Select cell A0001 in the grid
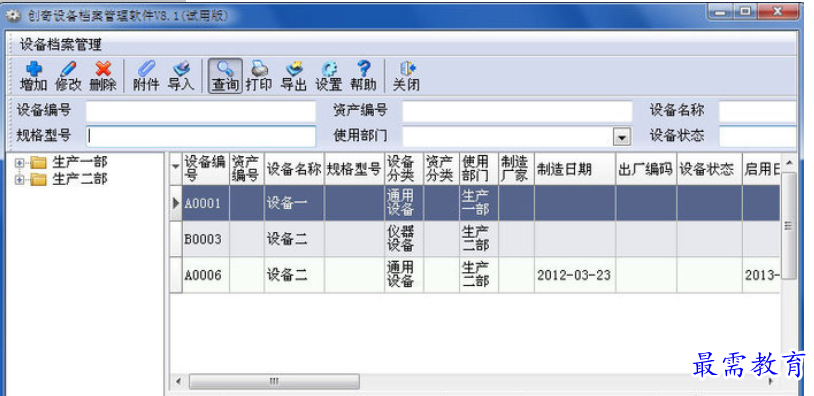Screen dimensions: 814x396 coord(206,203)
